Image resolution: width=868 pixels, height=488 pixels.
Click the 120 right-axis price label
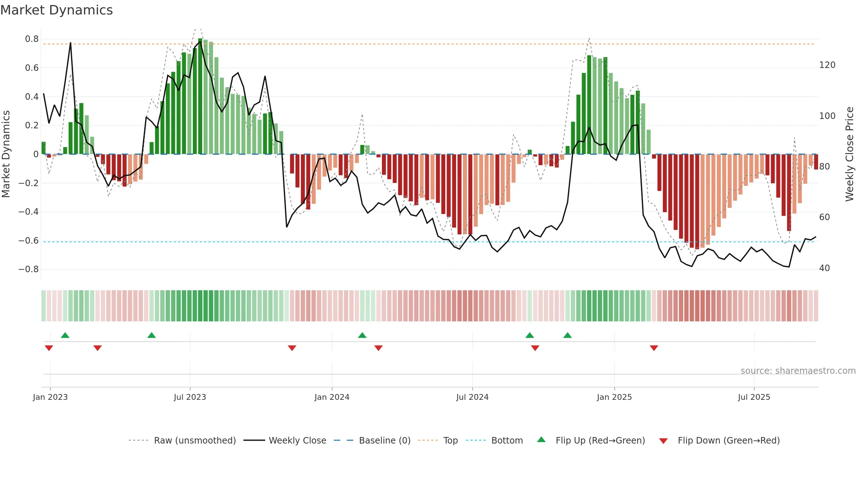pos(827,65)
